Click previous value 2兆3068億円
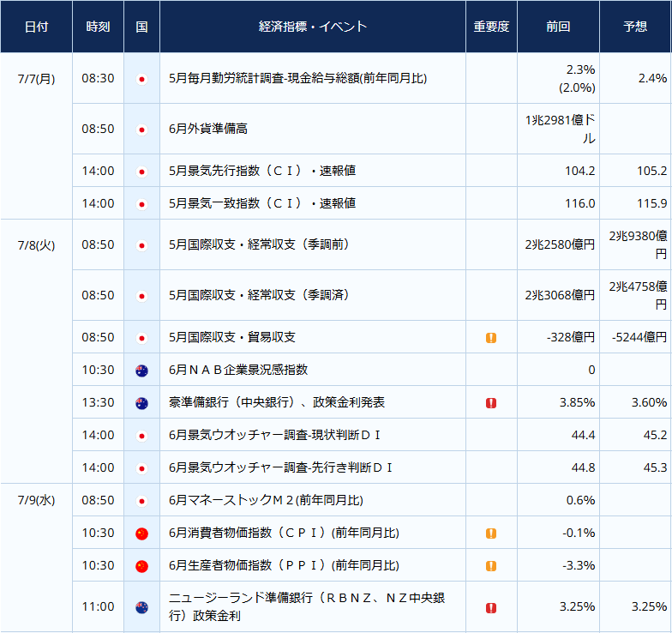Image resolution: width=672 pixels, height=633 pixels. click(561, 295)
